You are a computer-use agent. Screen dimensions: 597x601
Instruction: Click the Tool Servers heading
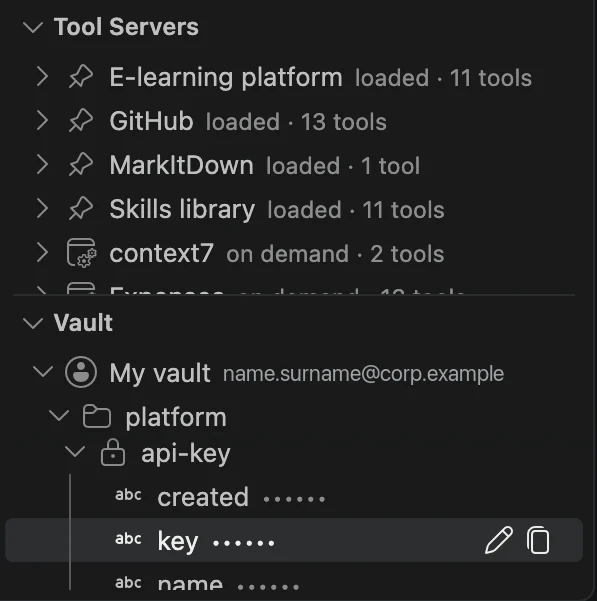pyautogui.click(x=126, y=27)
